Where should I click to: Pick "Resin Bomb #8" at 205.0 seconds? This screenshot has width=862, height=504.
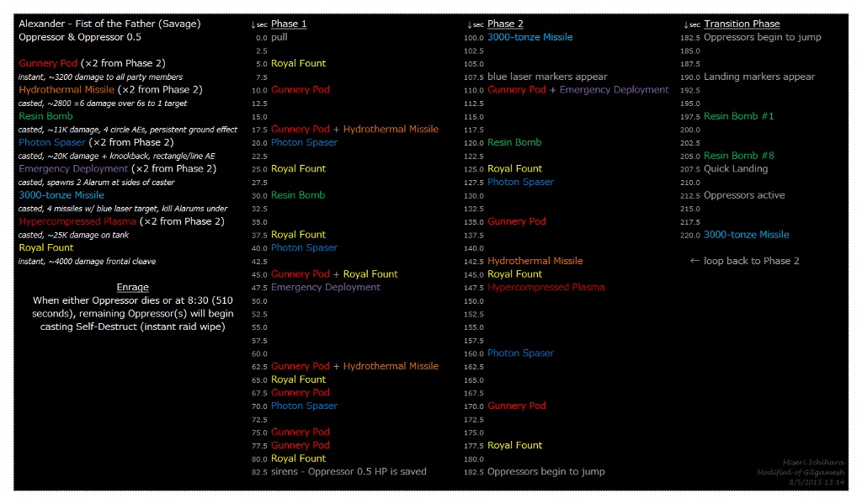pos(738,156)
